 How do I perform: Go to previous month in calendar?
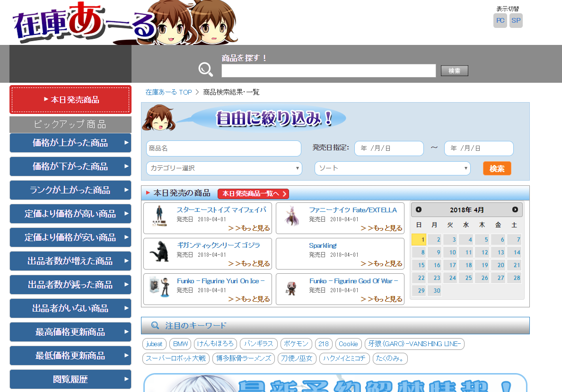click(x=419, y=209)
